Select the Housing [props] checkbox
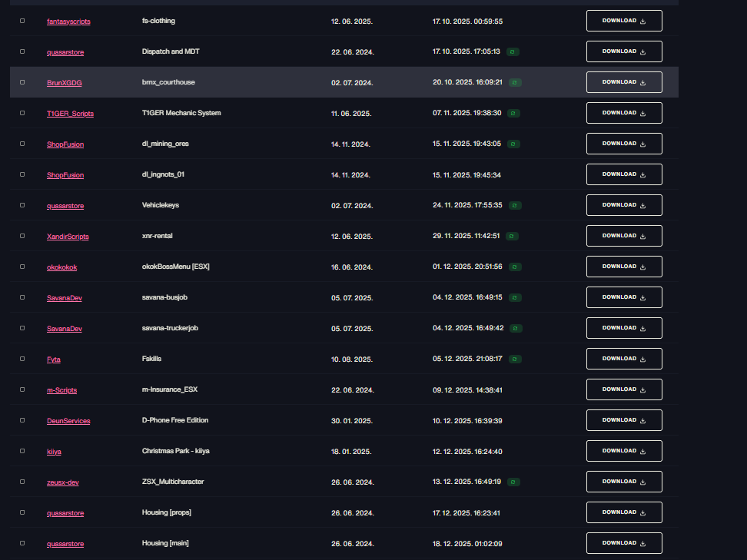Screen dimensions: 747x560 click(22, 512)
